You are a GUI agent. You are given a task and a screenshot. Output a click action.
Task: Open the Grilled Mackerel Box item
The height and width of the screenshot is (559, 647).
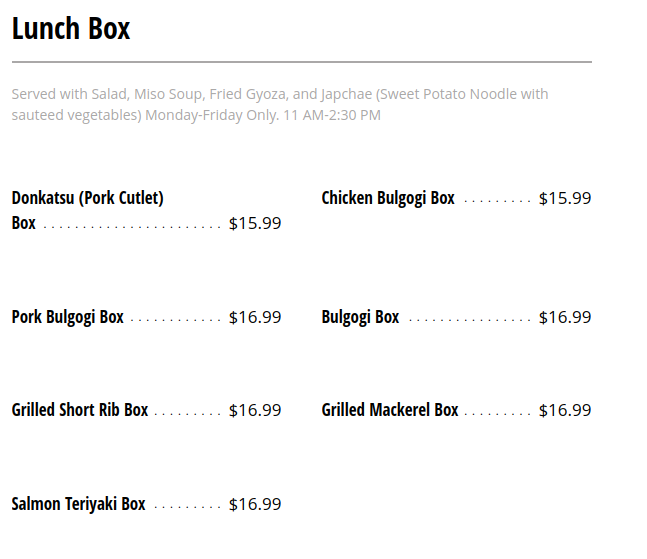point(390,410)
